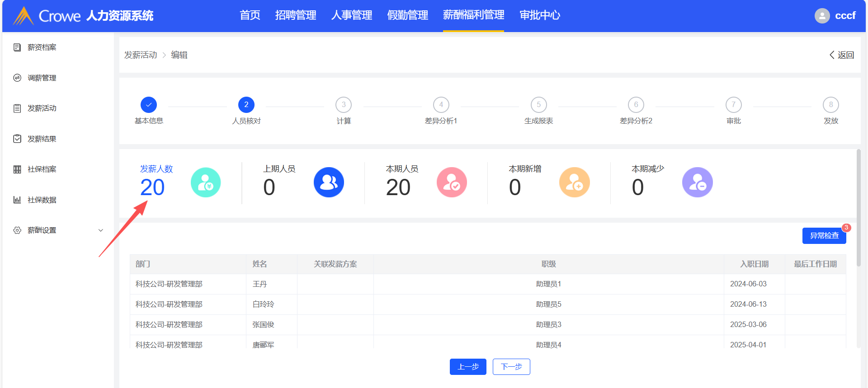Expand the 薪酬设置 sidebar submenu arrow
The width and height of the screenshot is (868, 388).
[101, 230]
